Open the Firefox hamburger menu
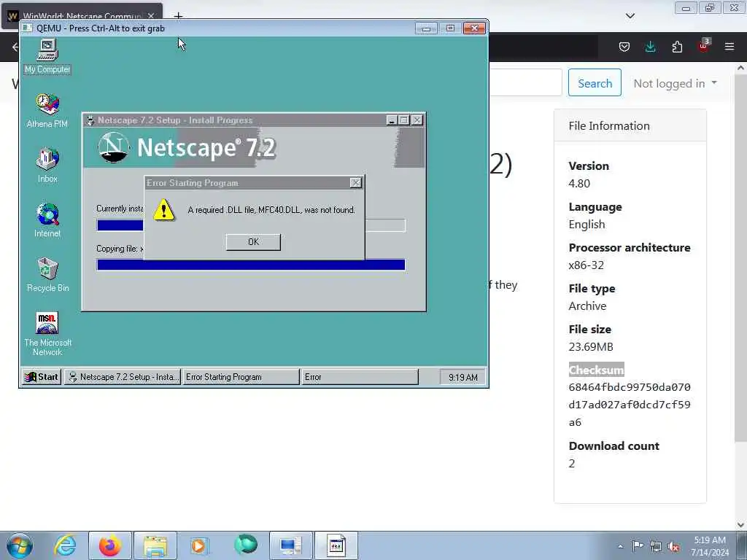747x560 pixels. pyautogui.click(x=729, y=47)
